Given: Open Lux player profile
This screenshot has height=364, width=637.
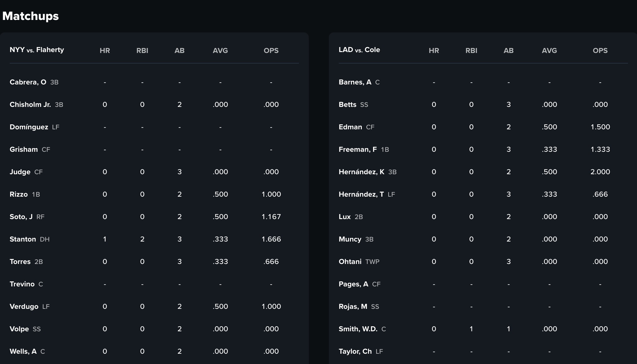Looking at the screenshot, I should (345, 217).
